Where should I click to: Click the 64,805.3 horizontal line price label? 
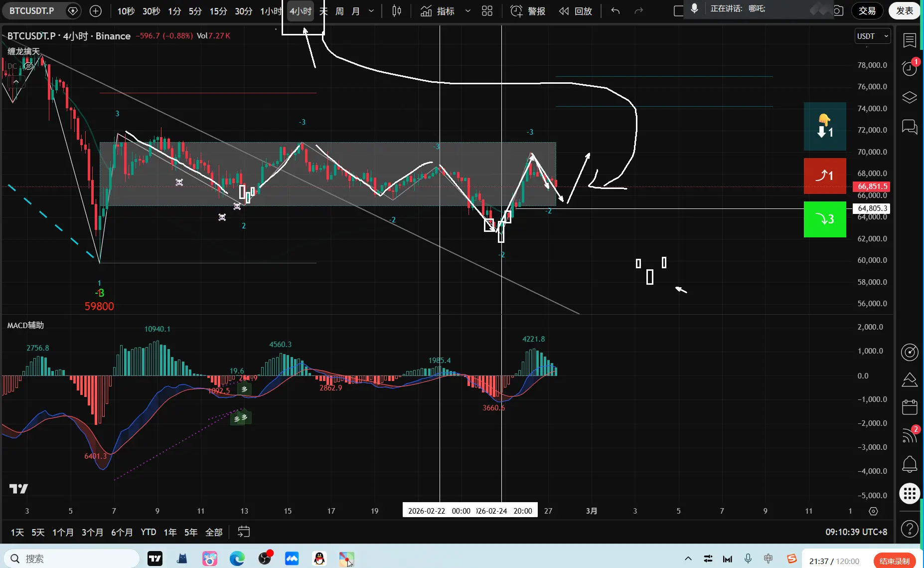(872, 208)
